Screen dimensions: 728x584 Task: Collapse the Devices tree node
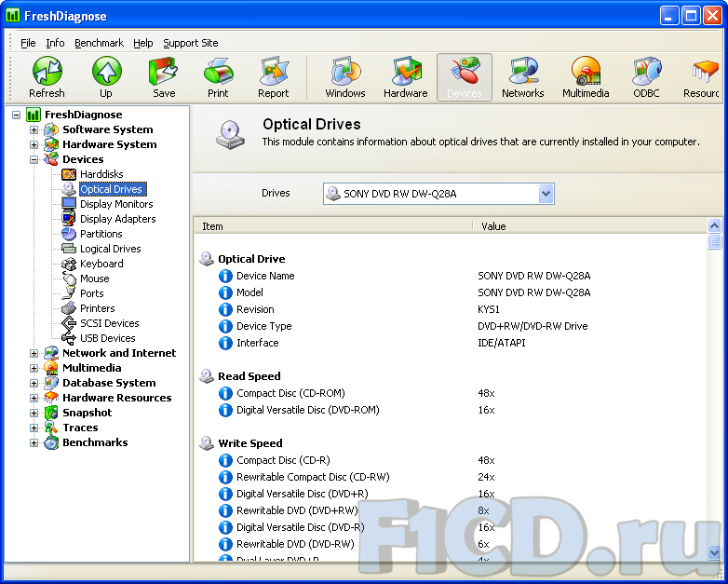coord(34,159)
